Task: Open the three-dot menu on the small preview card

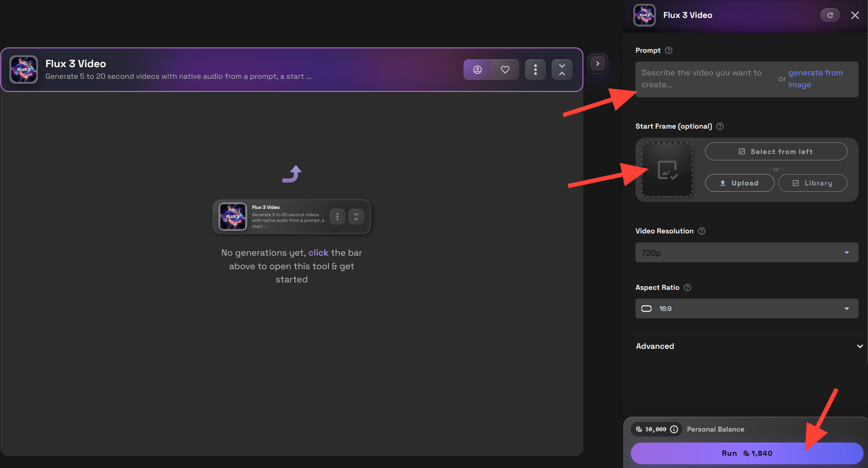Action: [x=337, y=216]
